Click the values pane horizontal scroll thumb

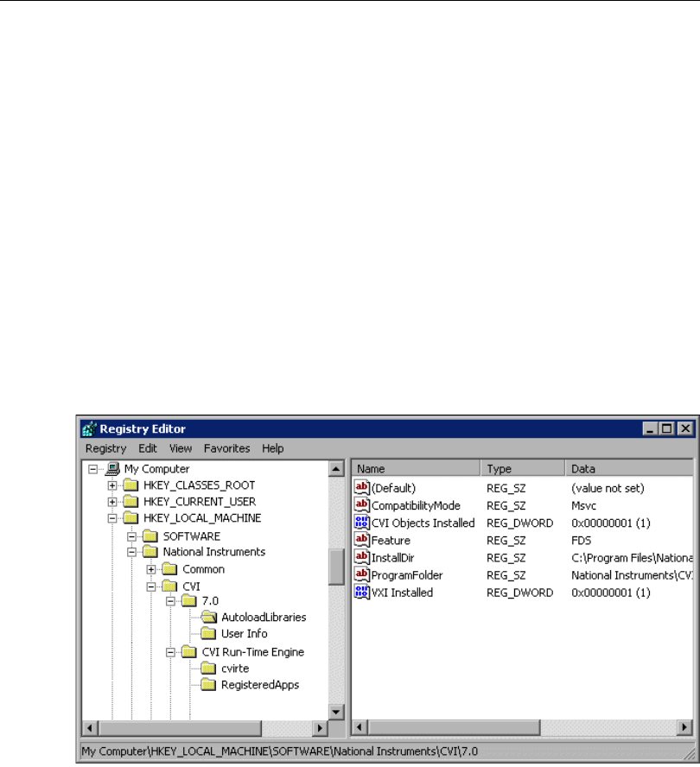455,727
